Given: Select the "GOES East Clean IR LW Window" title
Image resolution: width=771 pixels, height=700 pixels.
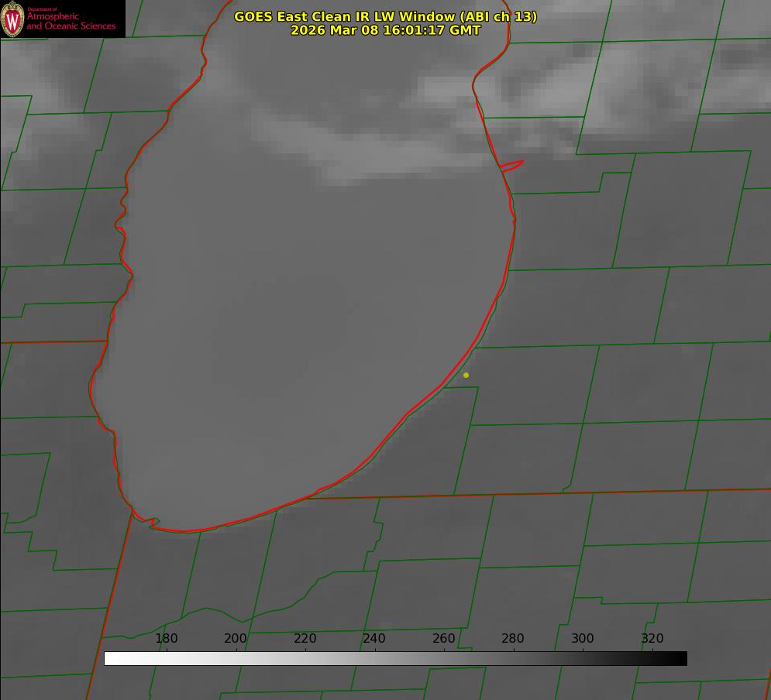Looking at the screenshot, I should (385, 16).
